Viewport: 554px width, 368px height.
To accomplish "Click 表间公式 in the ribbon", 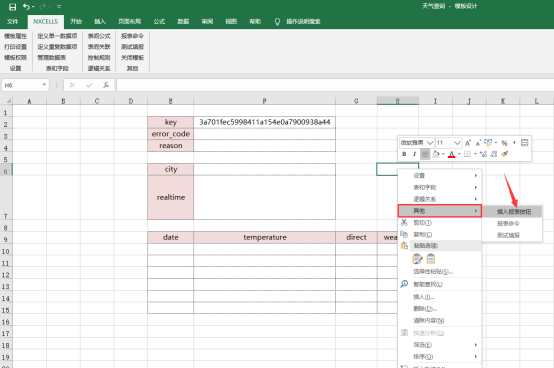I will coord(99,36).
